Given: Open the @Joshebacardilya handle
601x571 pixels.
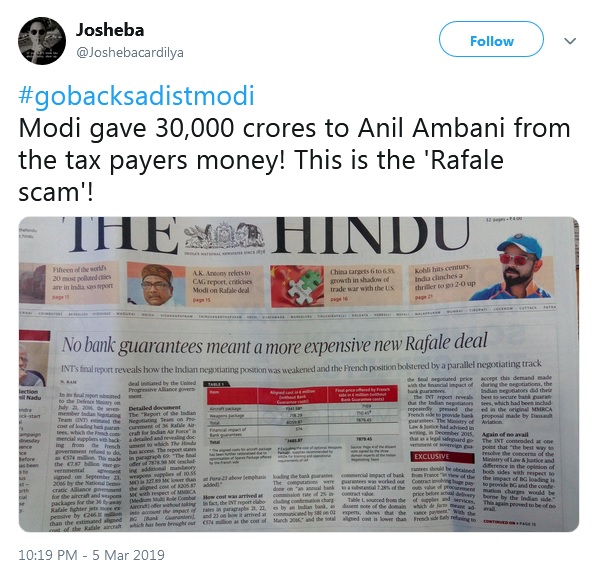Looking at the screenshot, I should [130, 52].
